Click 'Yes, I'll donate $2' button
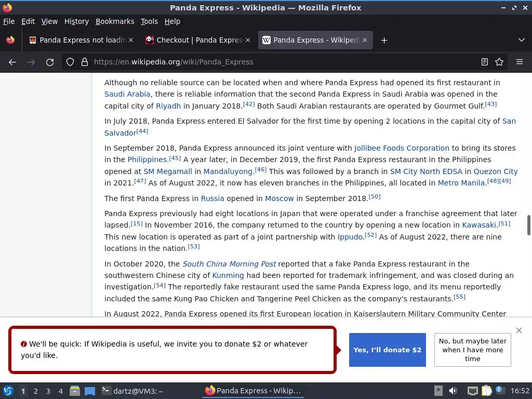The image size is (532, 399). (387, 350)
